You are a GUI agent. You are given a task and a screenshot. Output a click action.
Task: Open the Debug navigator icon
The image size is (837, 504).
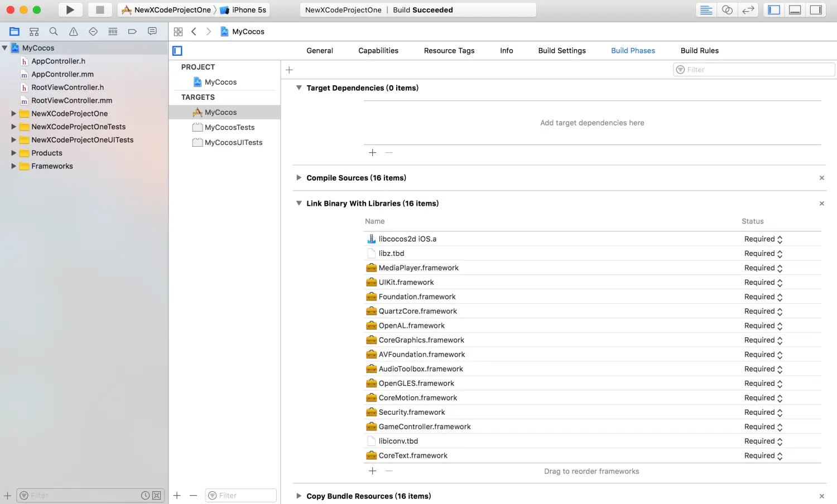tap(113, 32)
